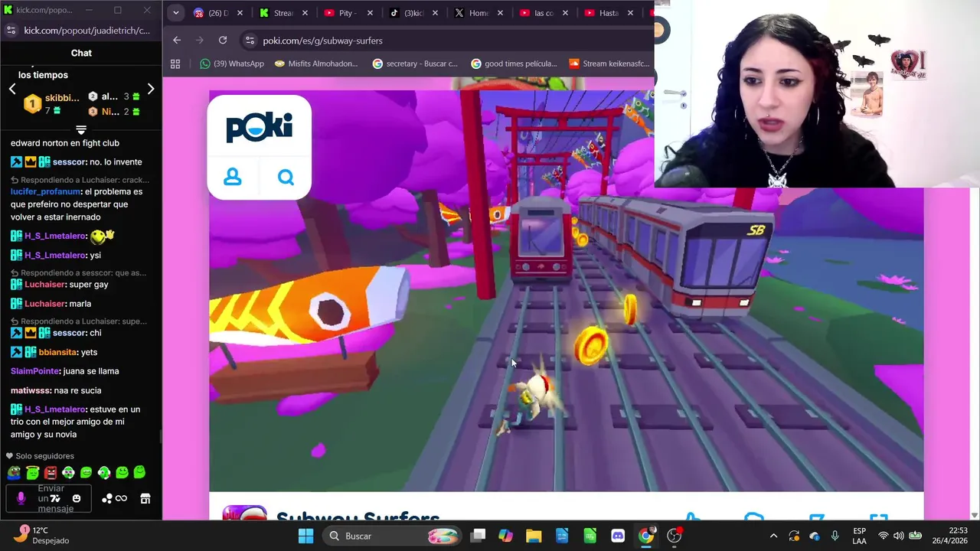Open the '(39) WhatsApp' bookmark
Screen dimensions: 980x551
tap(231, 64)
